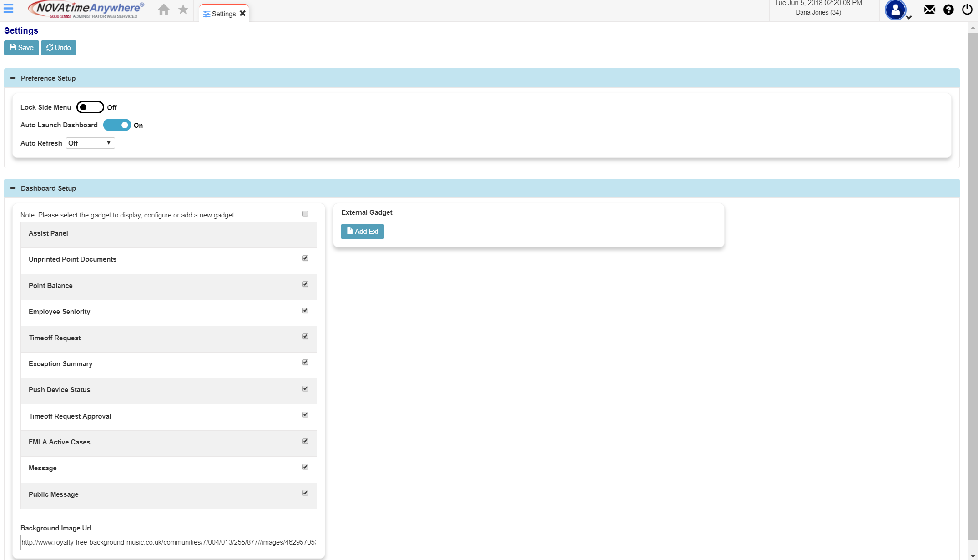
Task: Open the Help question mark icon
Action: pos(948,10)
